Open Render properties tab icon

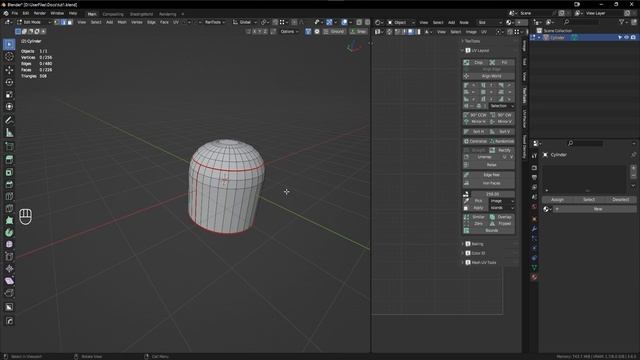pyautogui.click(x=534, y=168)
